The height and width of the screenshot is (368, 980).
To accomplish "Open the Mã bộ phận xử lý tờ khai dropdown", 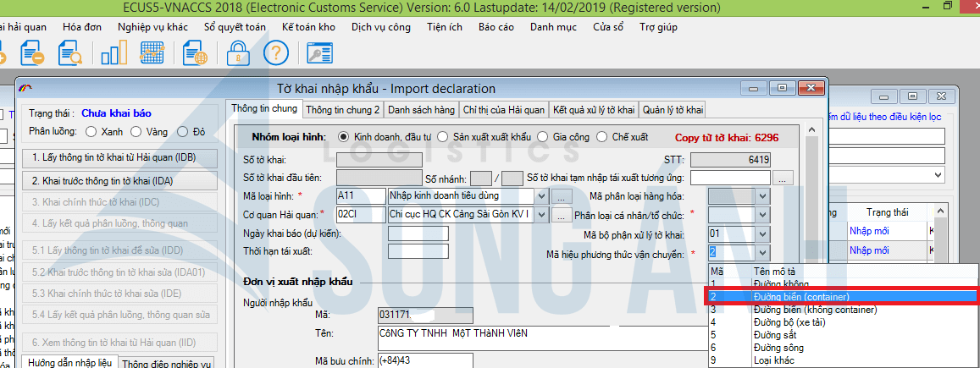I will tap(761, 233).
